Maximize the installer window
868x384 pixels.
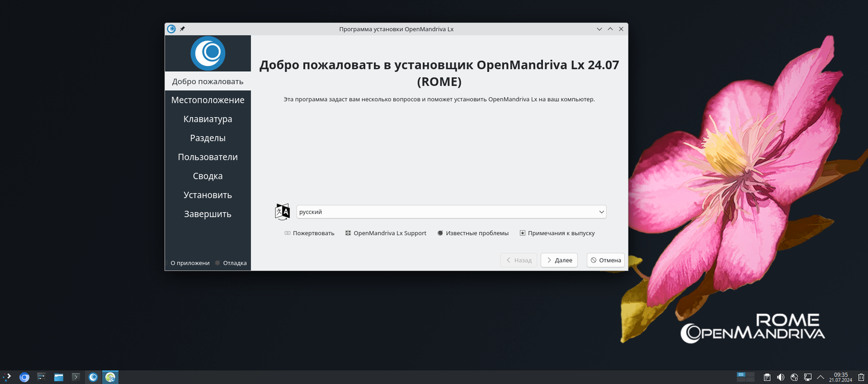coord(610,28)
